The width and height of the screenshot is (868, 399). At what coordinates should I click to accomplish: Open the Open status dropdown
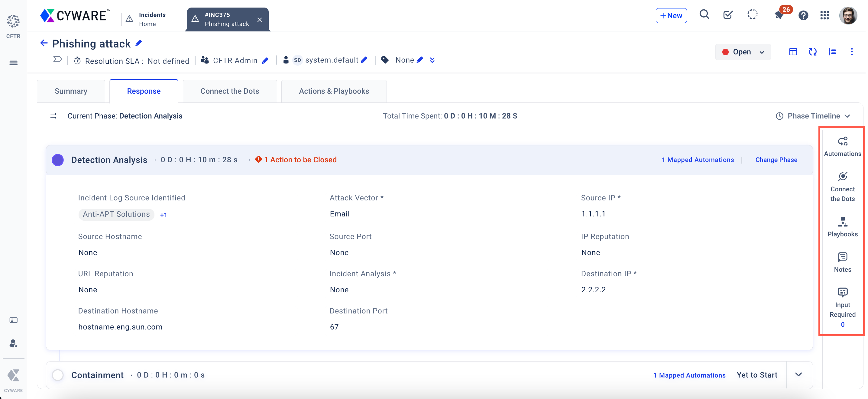coord(743,52)
